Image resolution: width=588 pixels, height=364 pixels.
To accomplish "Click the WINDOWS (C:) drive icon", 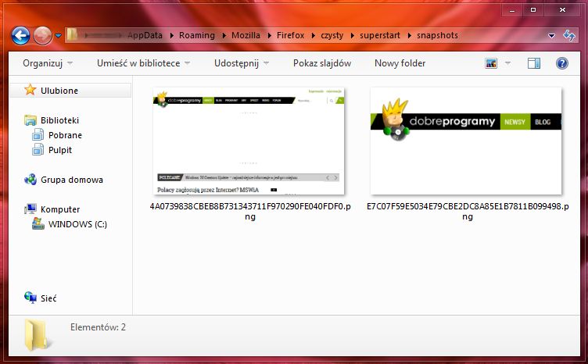I will click(x=38, y=223).
